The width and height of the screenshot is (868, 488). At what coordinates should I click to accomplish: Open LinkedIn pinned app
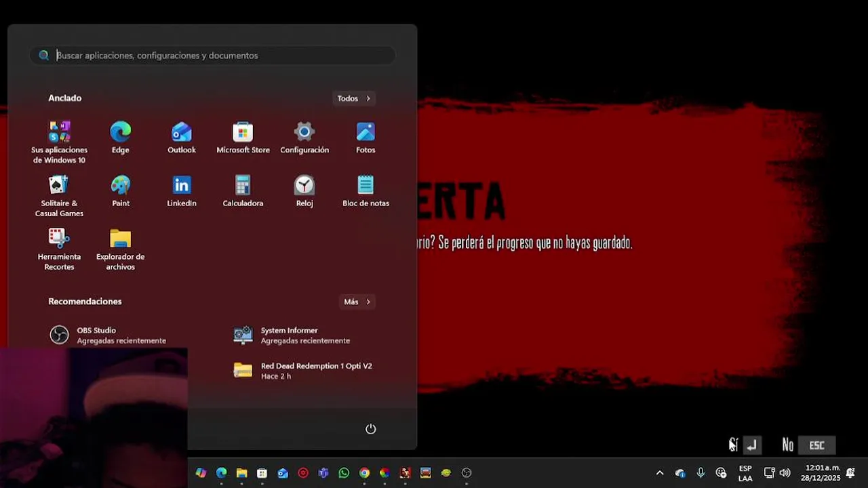(182, 191)
